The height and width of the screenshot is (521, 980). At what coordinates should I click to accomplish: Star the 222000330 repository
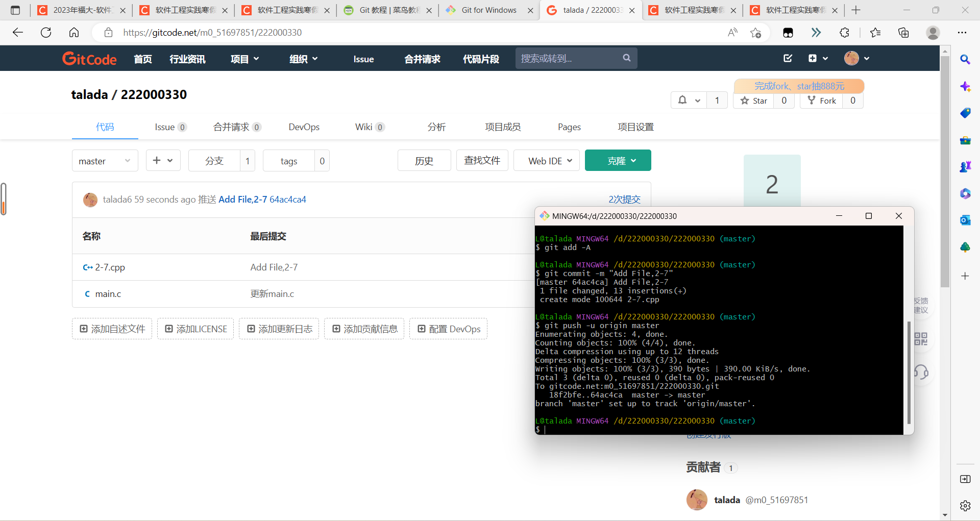click(x=754, y=101)
